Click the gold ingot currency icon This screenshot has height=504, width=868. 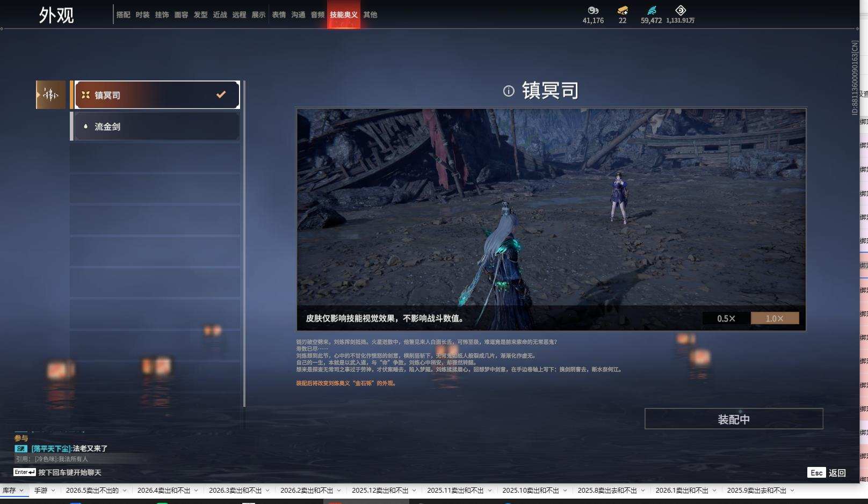click(623, 10)
